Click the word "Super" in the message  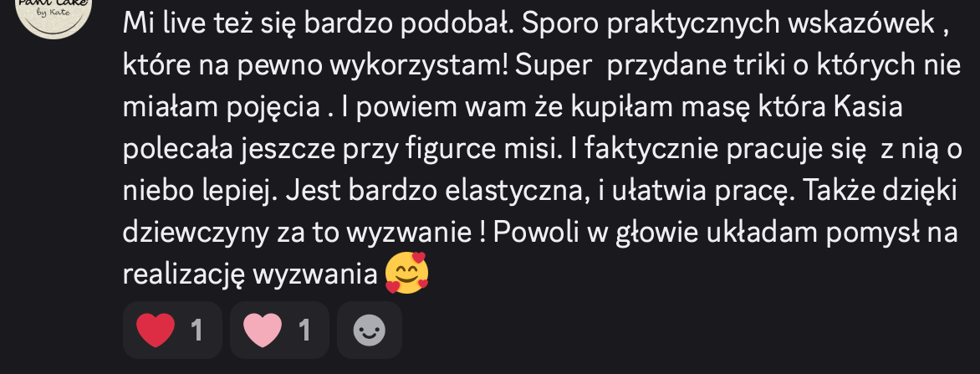pyautogui.click(x=553, y=67)
